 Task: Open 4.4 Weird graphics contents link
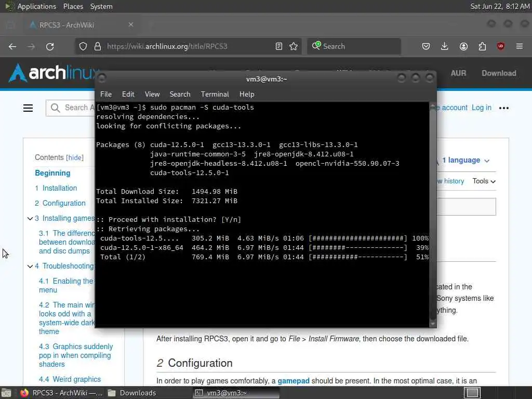point(70,379)
